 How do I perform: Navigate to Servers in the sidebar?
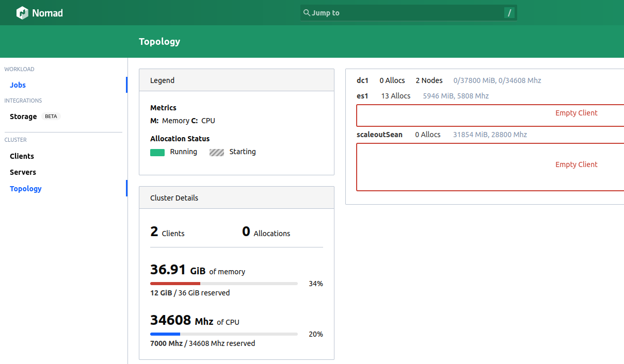click(x=23, y=172)
